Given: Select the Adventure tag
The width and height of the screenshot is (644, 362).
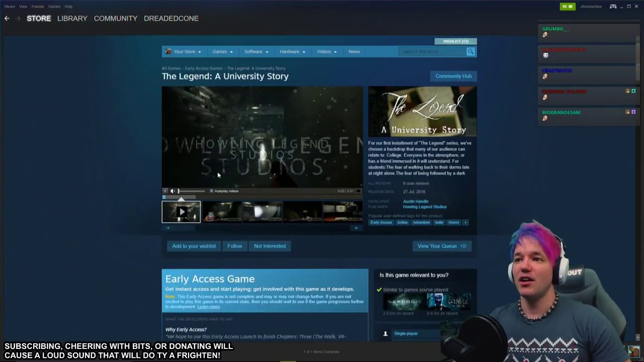Looking at the screenshot, I should pyautogui.click(x=422, y=222).
